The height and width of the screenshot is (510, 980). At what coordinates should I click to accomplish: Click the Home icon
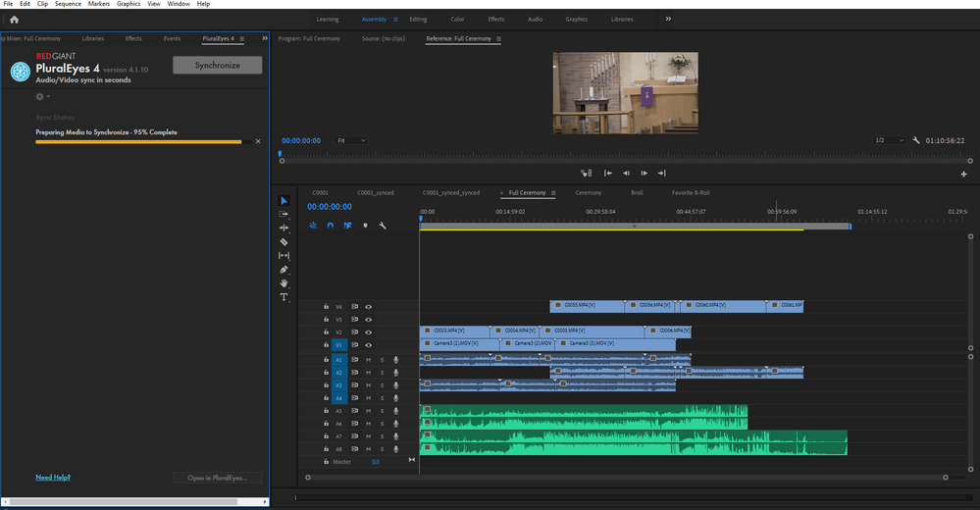(x=14, y=19)
